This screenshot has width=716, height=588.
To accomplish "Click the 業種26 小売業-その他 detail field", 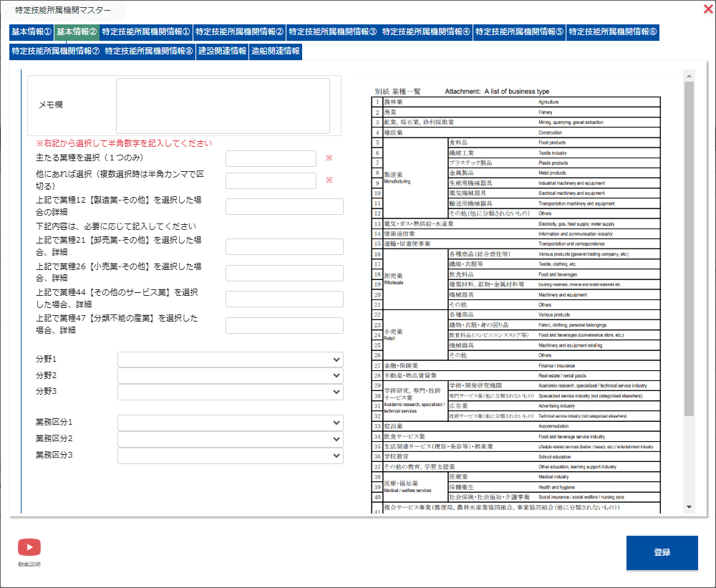I will point(284,273).
